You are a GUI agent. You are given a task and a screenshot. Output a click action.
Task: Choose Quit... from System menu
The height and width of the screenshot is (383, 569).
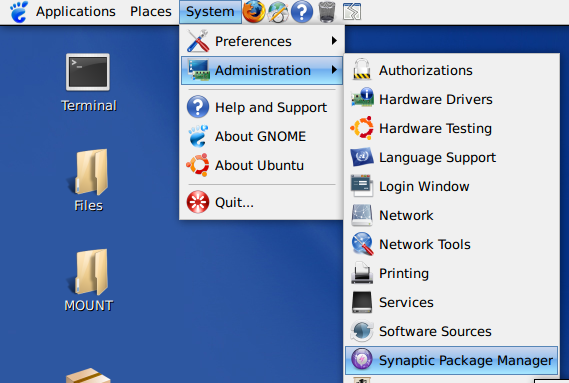pyautogui.click(x=262, y=202)
